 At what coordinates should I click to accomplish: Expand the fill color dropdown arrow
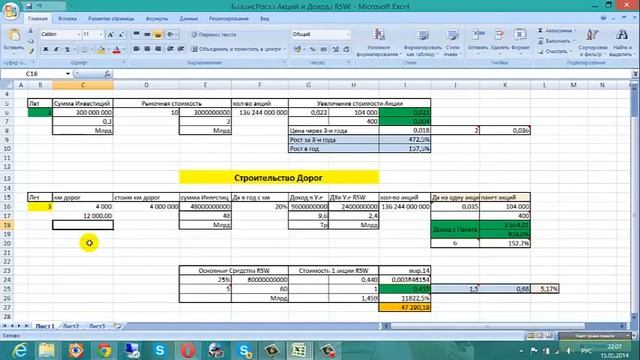coord(108,50)
